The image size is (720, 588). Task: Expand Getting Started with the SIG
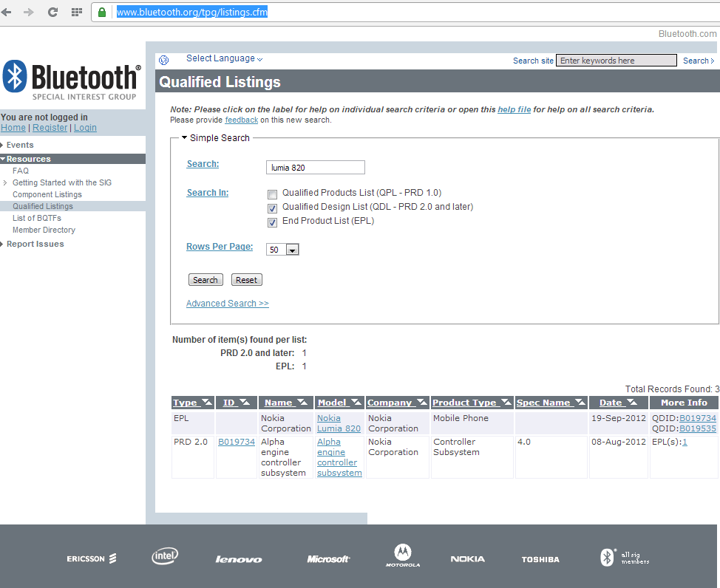5,182
